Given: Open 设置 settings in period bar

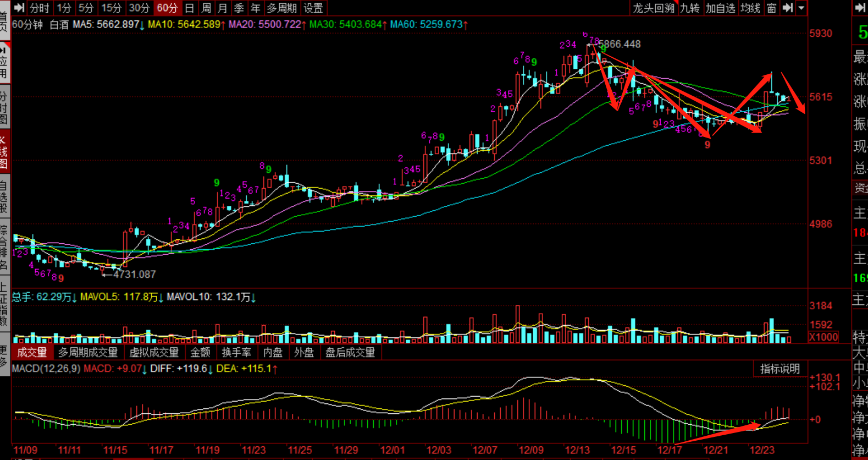Looking at the screenshot, I should point(313,8).
